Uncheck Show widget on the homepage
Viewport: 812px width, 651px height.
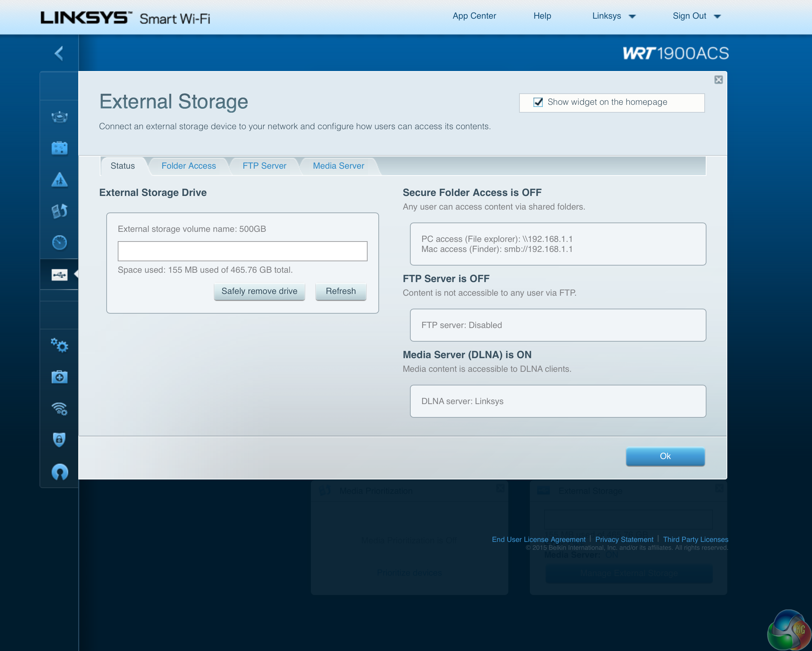[538, 102]
